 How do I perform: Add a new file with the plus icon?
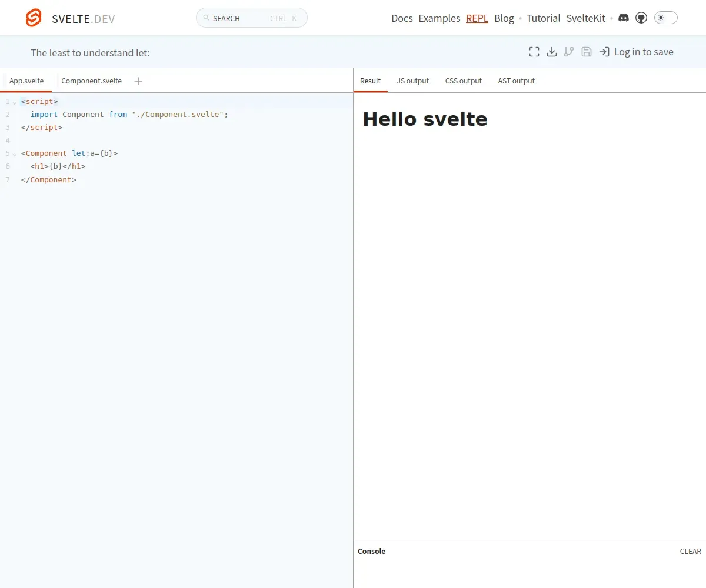[x=138, y=81]
